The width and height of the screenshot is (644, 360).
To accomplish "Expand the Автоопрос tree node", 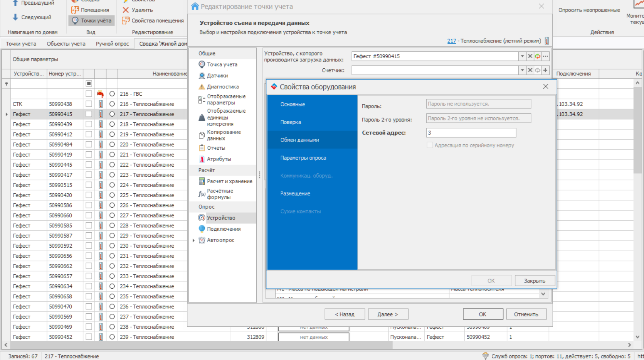I will tap(193, 240).
